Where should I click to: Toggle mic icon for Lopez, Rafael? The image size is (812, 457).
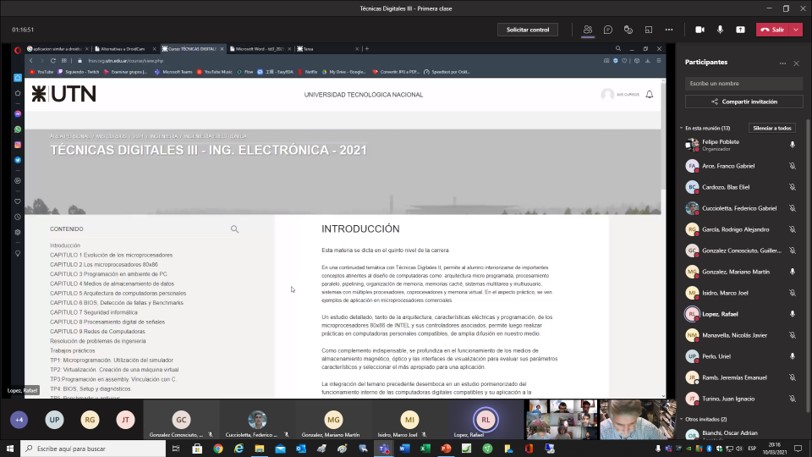792,314
